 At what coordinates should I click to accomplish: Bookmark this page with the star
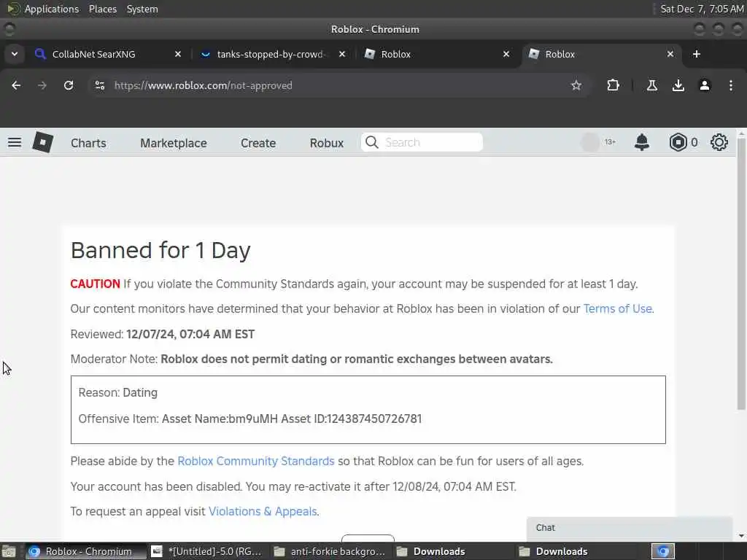pos(576,85)
